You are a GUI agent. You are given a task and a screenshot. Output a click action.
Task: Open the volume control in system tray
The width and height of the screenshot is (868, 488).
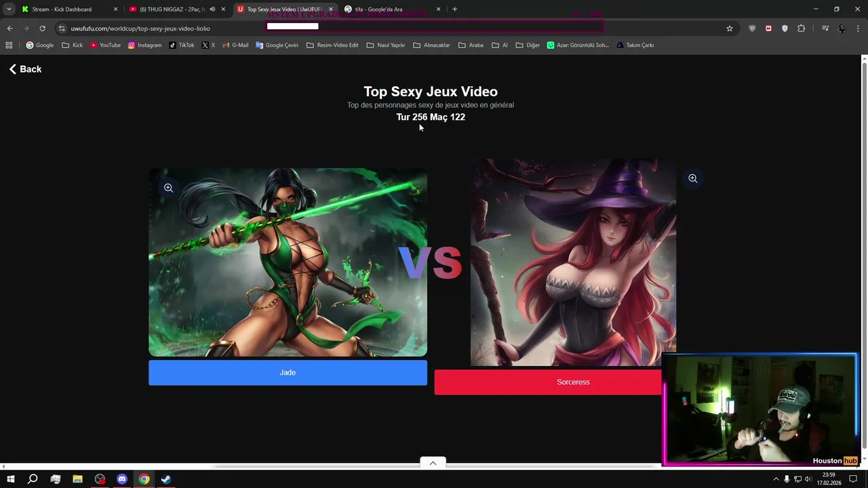tap(808, 479)
